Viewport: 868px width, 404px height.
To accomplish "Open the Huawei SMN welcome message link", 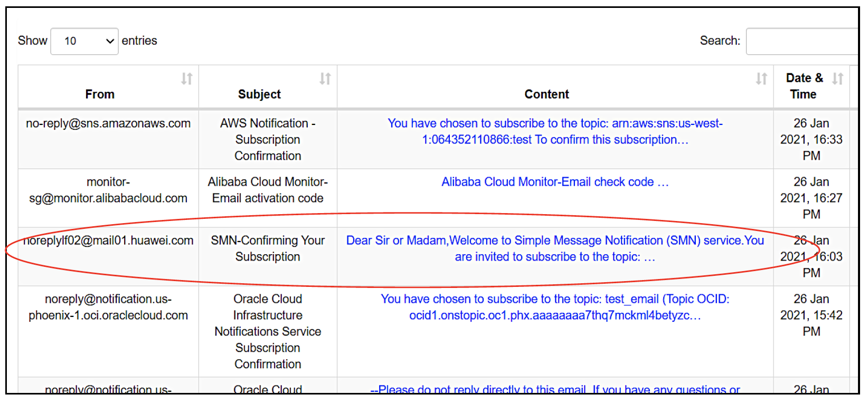I will pyautogui.click(x=555, y=248).
